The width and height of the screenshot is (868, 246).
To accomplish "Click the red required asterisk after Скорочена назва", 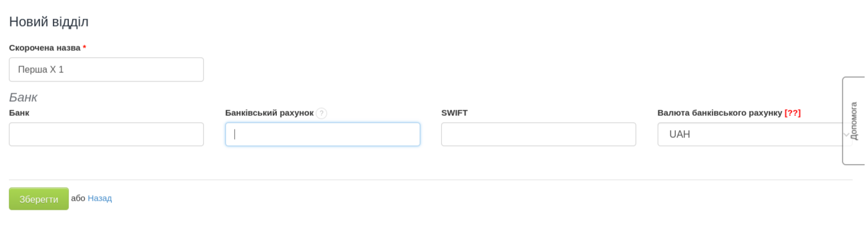I will (85, 48).
